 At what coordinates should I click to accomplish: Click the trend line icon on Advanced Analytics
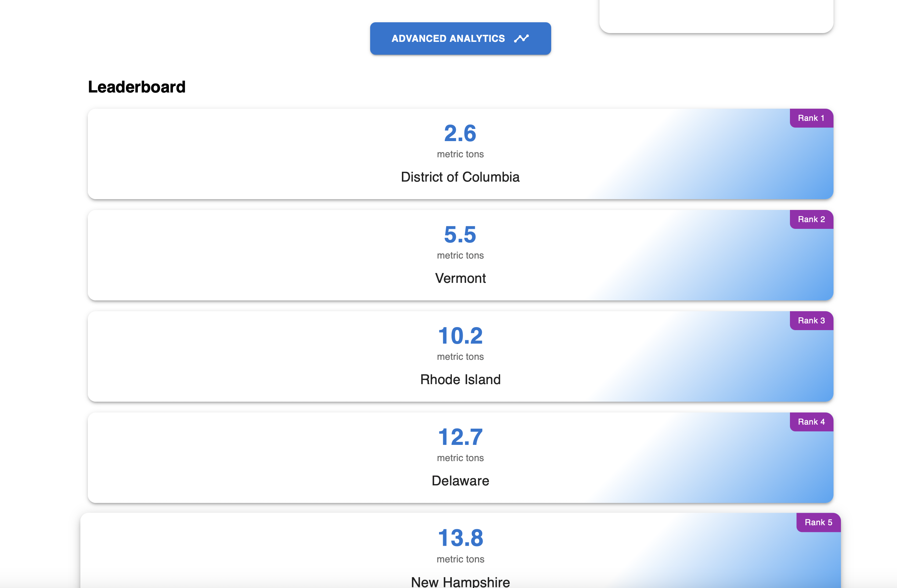pos(521,38)
